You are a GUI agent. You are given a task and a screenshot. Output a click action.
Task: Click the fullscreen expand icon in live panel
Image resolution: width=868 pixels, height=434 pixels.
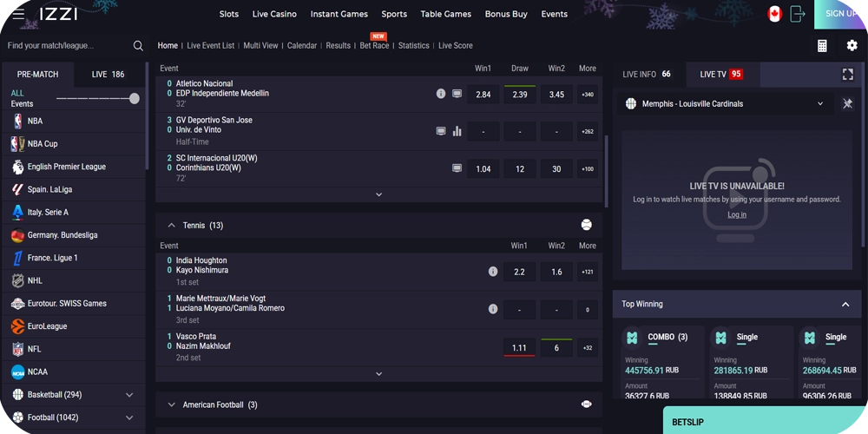tap(847, 75)
